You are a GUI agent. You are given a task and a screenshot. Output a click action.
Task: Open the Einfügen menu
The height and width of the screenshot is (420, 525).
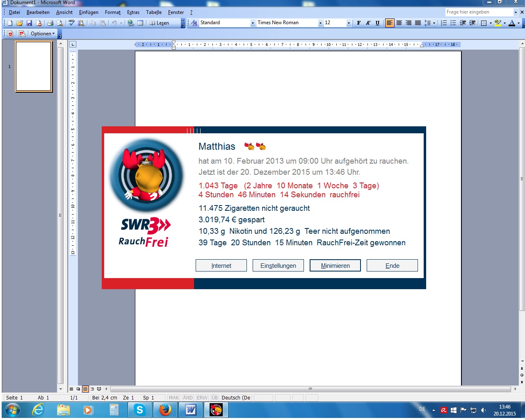(89, 12)
